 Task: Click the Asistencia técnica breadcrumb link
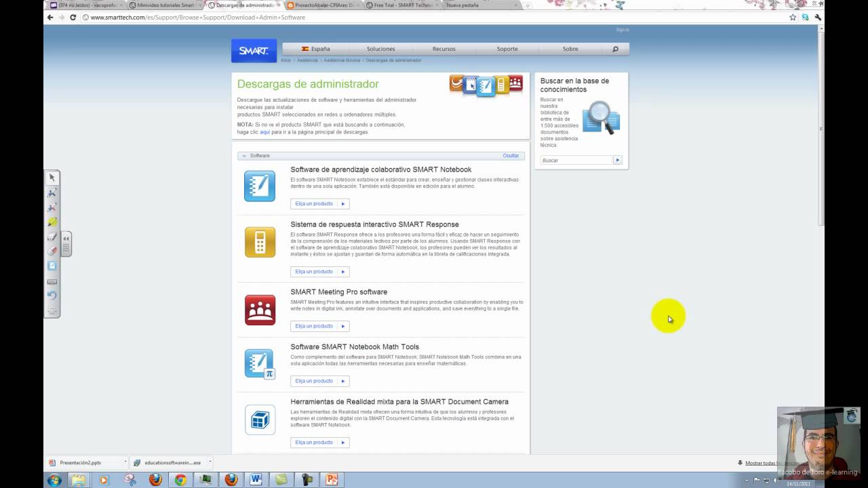pos(342,60)
